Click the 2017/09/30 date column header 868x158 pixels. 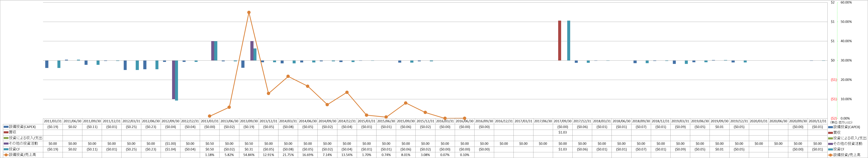(563, 121)
